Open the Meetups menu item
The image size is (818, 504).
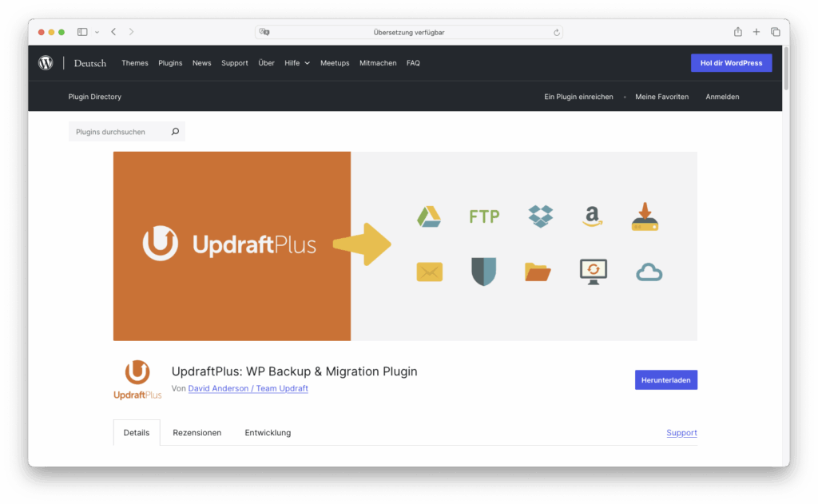tap(335, 62)
